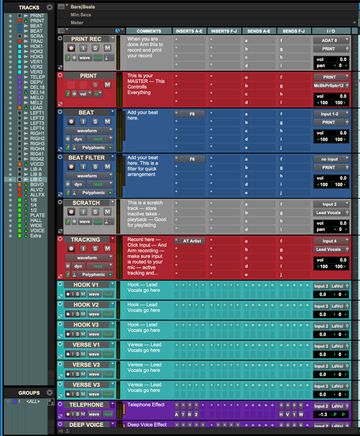360x436 pixels.
Task: Solo the PRINT REC track
Action: 95,48
